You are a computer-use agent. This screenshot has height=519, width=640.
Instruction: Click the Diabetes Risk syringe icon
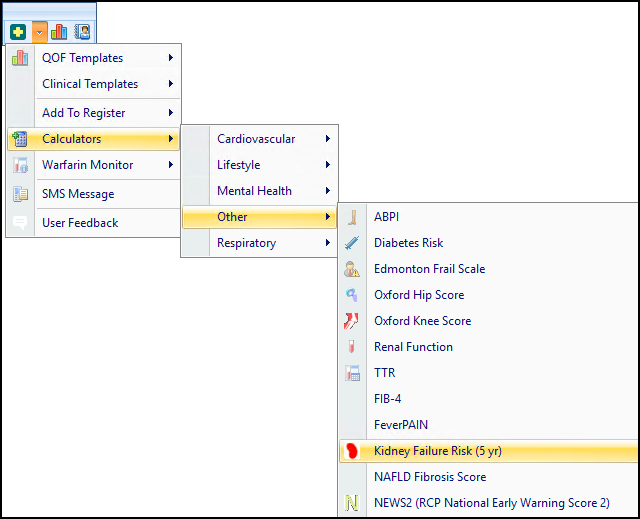point(351,243)
